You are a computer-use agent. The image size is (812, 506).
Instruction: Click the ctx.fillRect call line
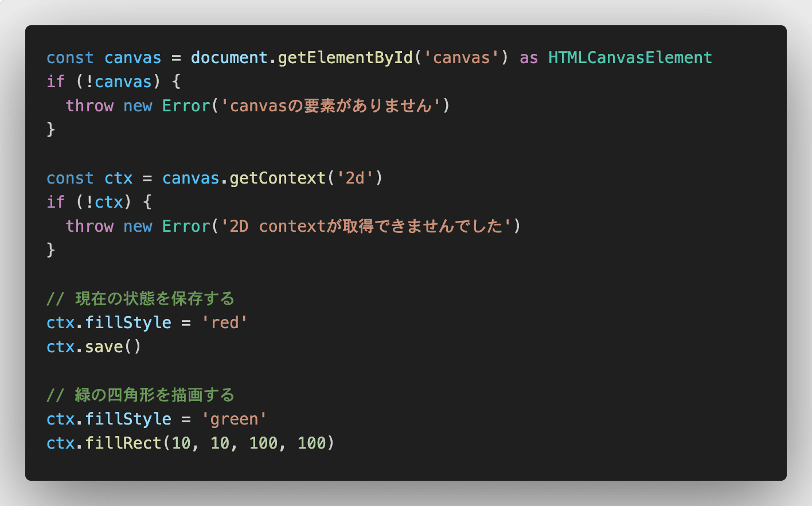[x=190, y=443]
